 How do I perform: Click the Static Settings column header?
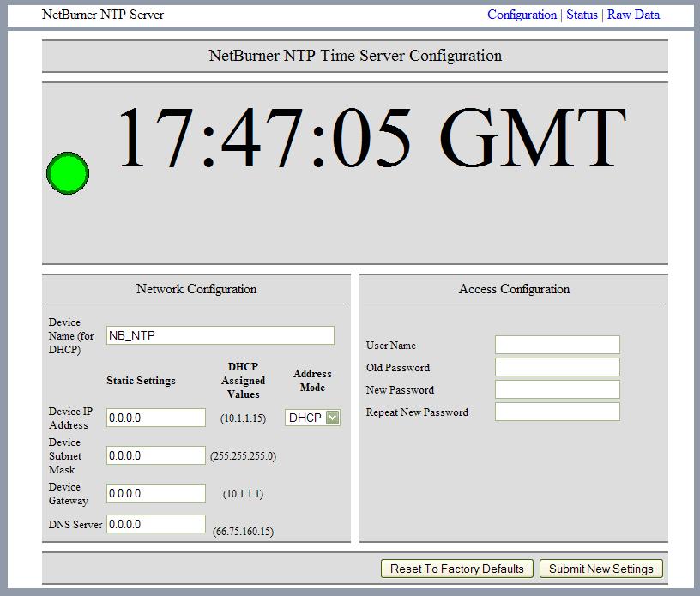[141, 381]
